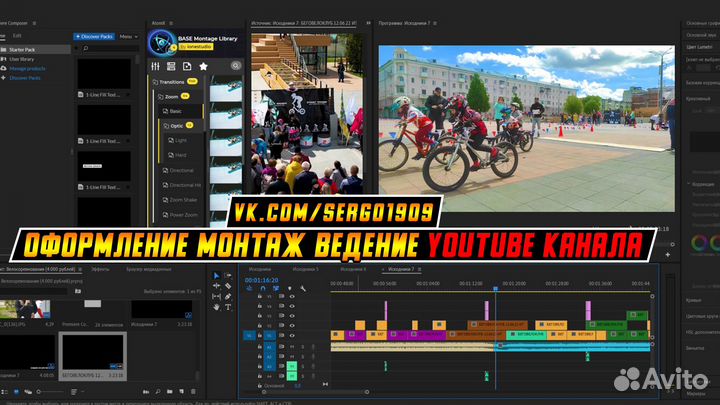Open User library in Composer sidebar
This screenshot has width=720, height=405.
pos(21,59)
